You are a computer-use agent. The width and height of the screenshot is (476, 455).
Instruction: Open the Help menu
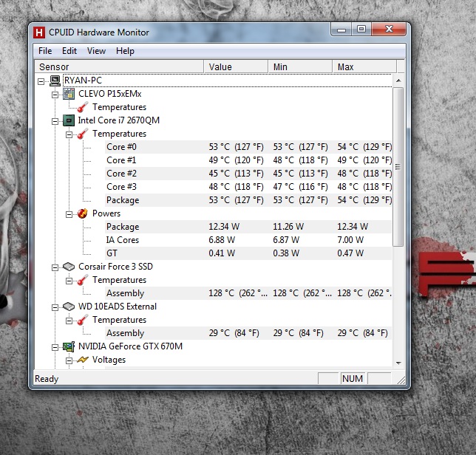point(125,51)
